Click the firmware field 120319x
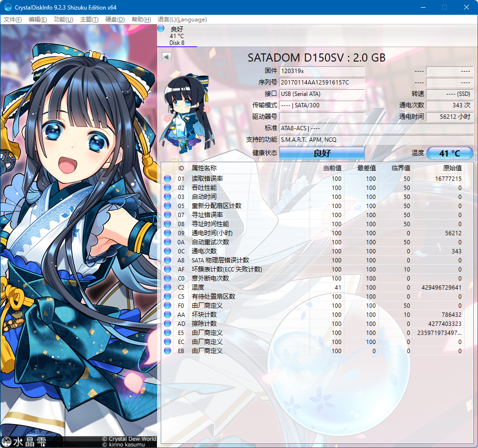 (322, 71)
